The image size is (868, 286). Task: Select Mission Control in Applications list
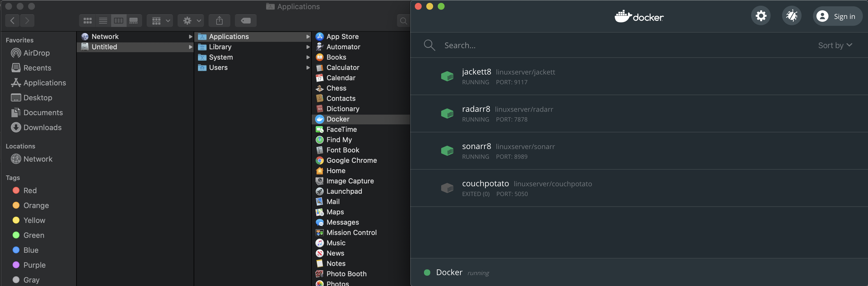click(x=361, y=233)
